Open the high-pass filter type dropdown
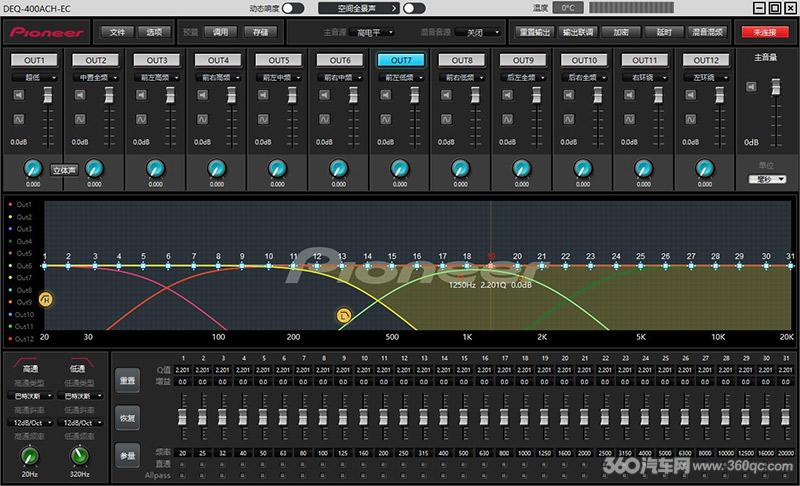Image resolution: width=800 pixels, height=486 pixels. (x=30, y=396)
